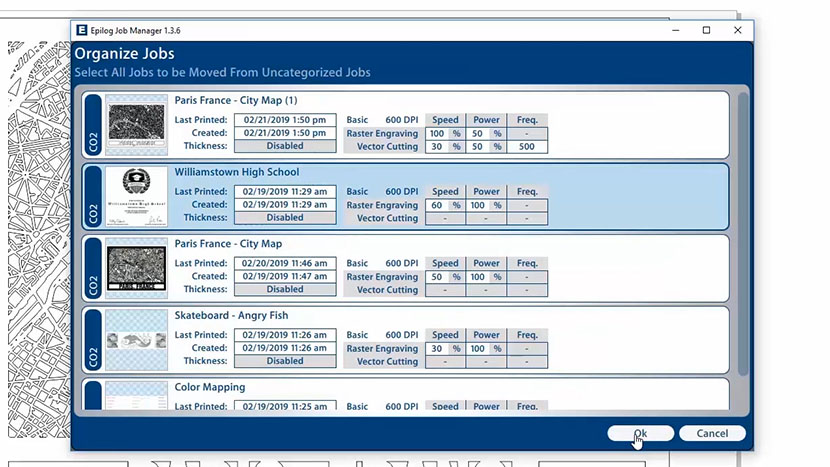Maximize the Epilog Job Manager window
The image size is (830, 467).
(x=706, y=31)
